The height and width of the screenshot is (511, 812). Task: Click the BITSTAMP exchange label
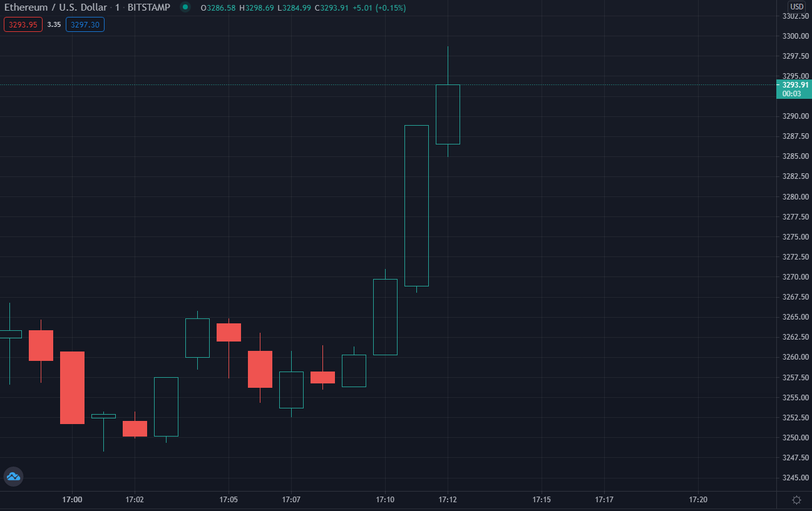pos(148,8)
